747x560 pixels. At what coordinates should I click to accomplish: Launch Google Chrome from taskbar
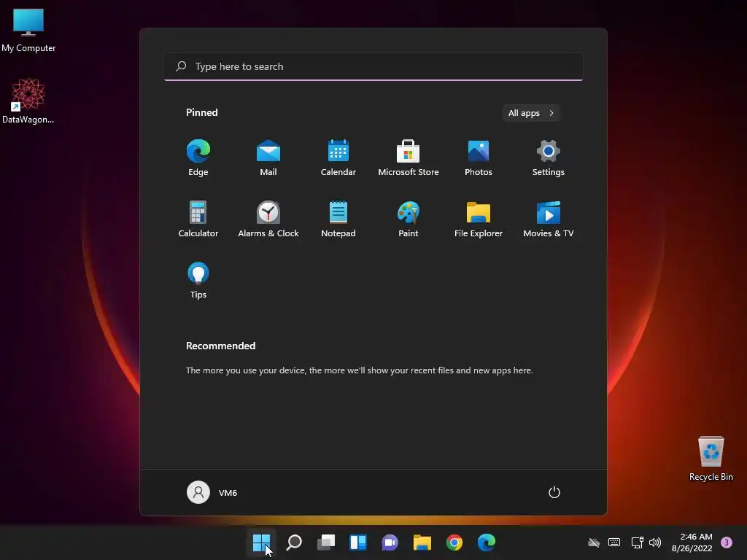[x=454, y=542]
